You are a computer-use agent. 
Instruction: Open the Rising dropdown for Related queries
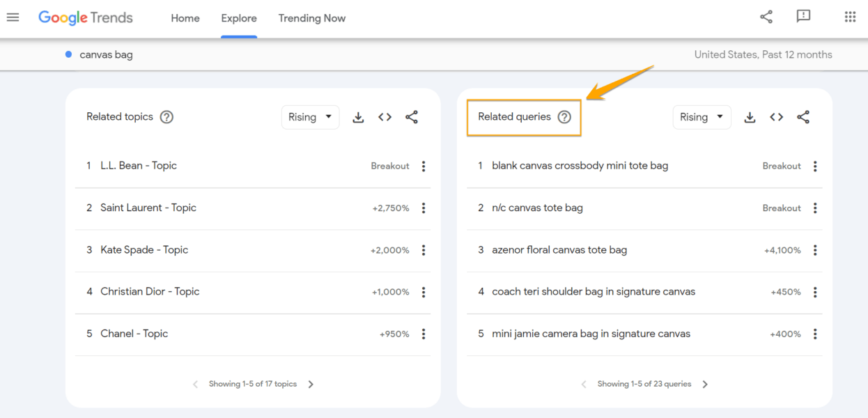click(702, 117)
